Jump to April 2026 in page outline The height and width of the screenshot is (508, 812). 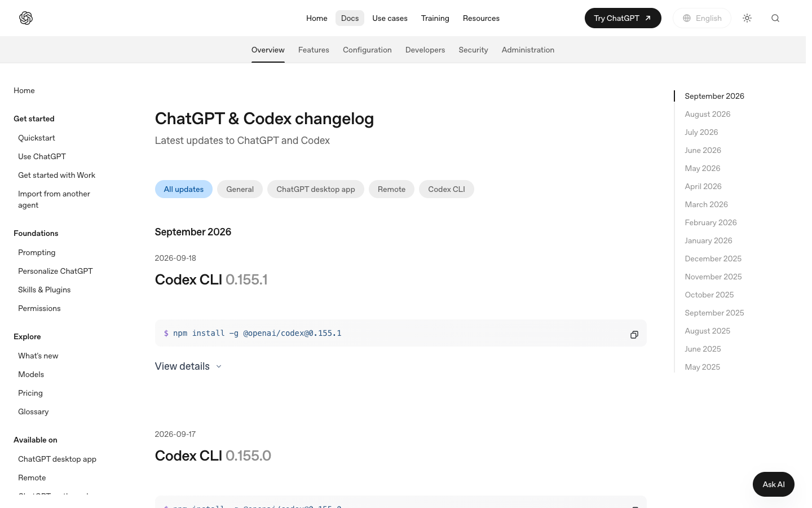coord(703,186)
